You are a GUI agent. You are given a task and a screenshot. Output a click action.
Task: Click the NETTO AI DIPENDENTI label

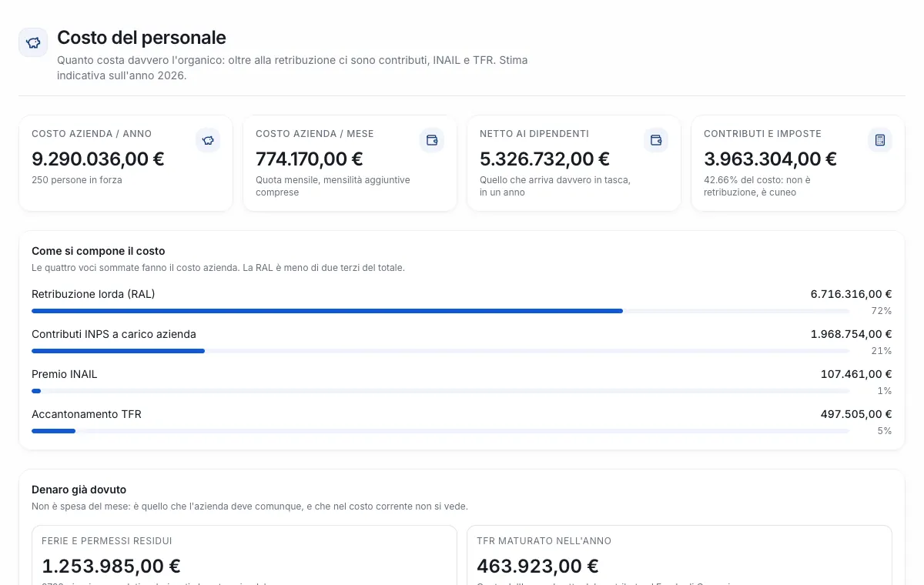534,134
